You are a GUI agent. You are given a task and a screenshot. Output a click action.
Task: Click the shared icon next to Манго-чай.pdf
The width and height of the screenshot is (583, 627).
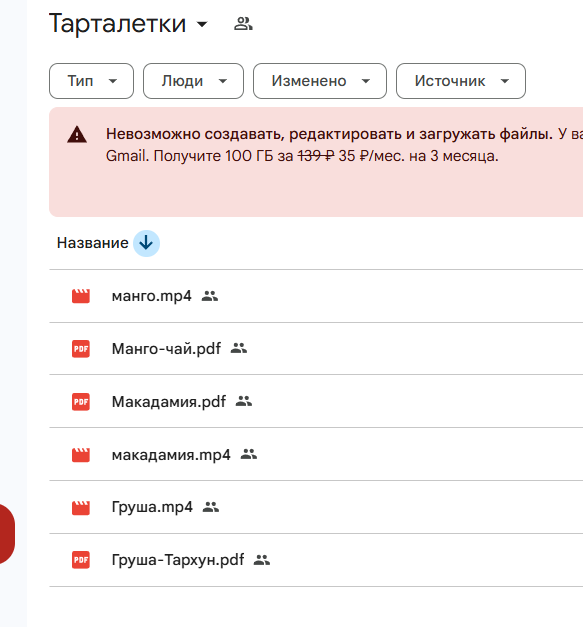pos(239,348)
